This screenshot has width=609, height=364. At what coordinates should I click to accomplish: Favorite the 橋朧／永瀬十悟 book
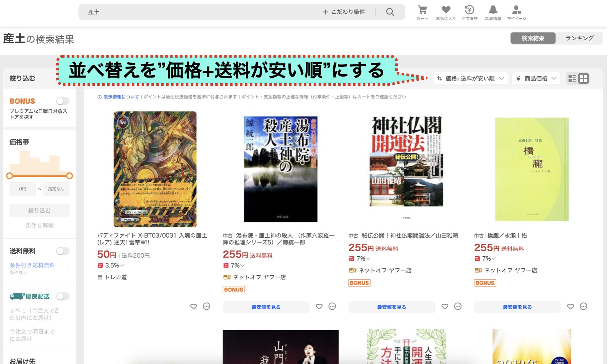click(x=571, y=306)
